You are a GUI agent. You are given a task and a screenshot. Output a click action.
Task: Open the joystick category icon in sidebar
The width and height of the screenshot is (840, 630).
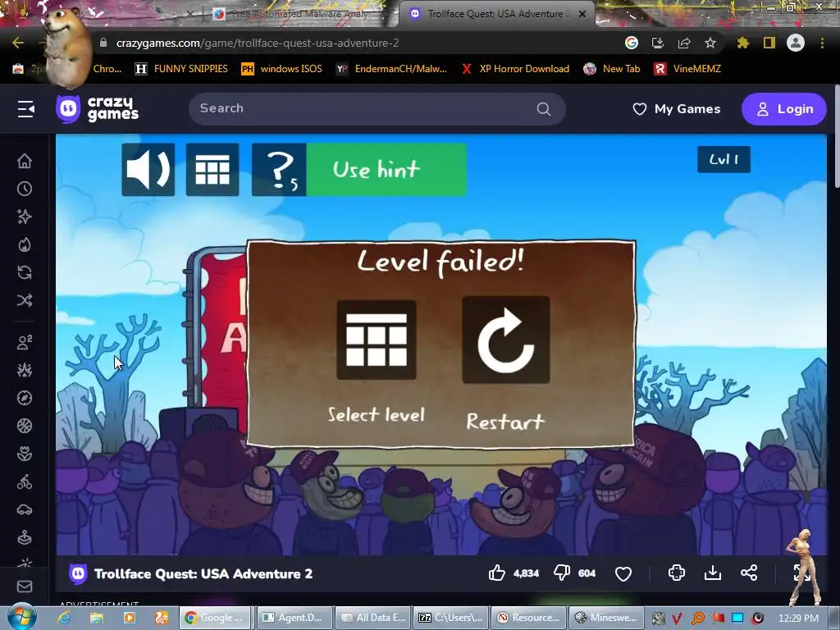point(25,538)
